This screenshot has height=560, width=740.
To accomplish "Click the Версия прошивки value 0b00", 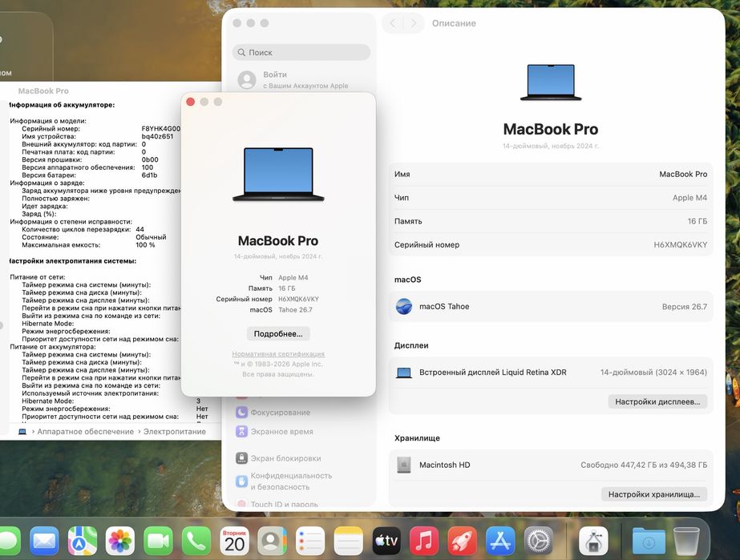I will [x=150, y=159].
